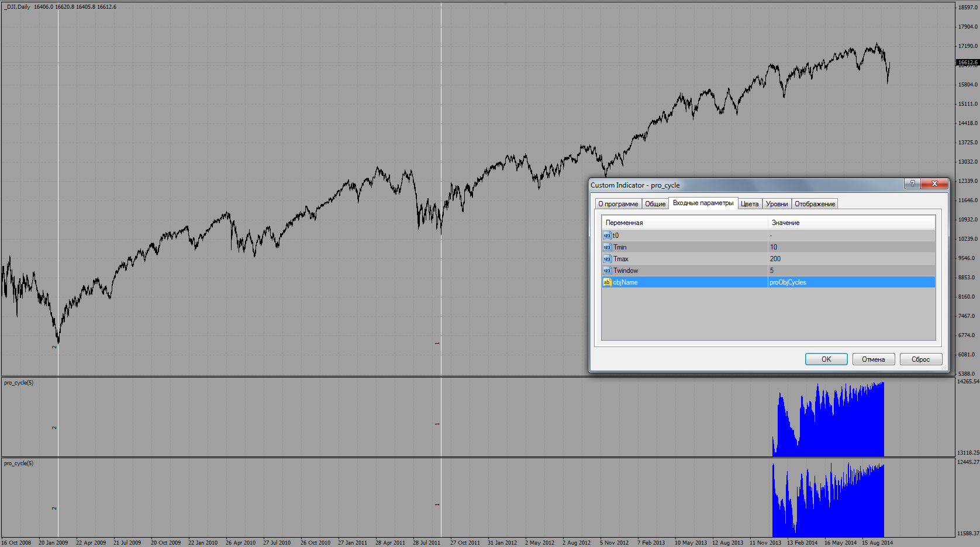The height and width of the screenshot is (547, 980).
Task: Select the Tmin value cell showing 10
Action: pyautogui.click(x=851, y=247)
